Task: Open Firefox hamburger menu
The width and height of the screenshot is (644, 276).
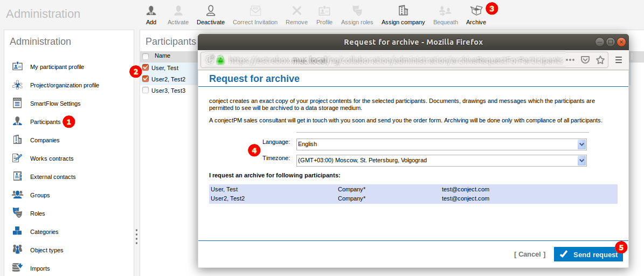Action: tap(619, 60)
